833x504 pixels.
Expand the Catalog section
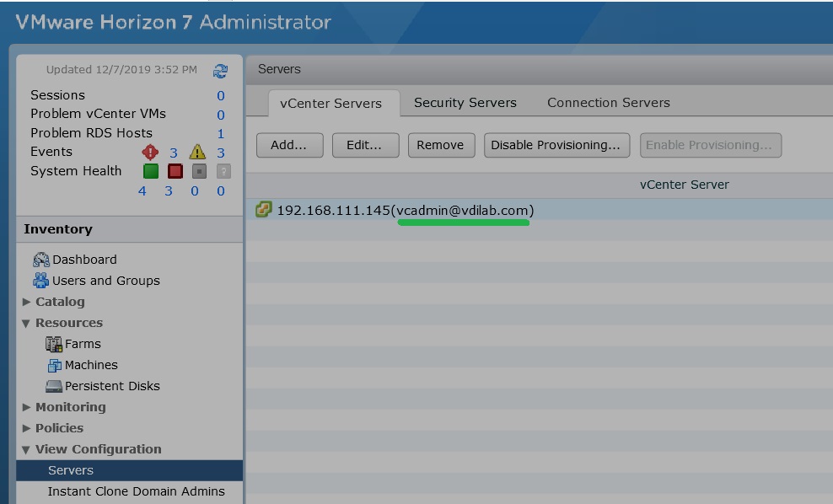26,302
